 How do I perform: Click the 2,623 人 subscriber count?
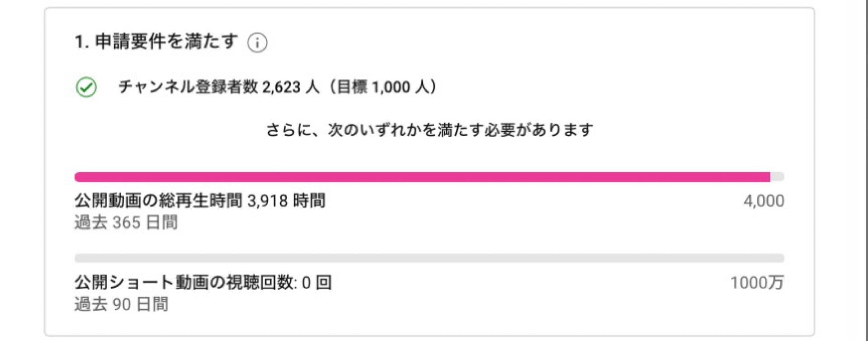tap(290, 86)
